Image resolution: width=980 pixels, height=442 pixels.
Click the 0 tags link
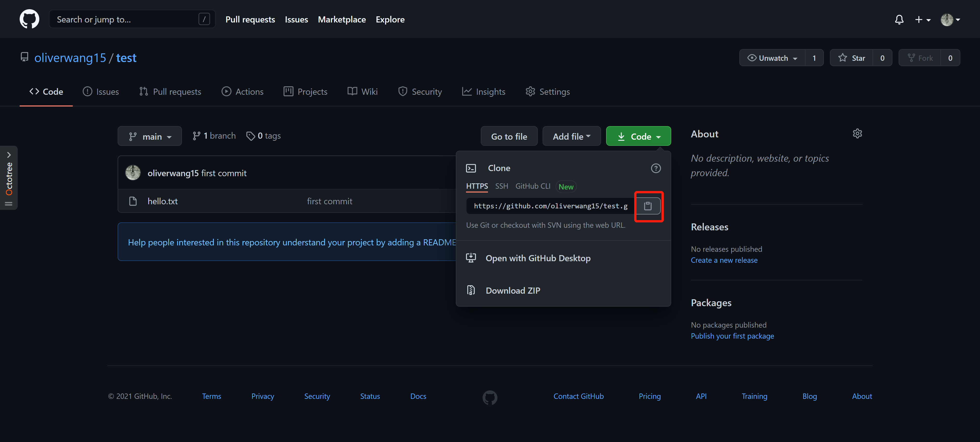(263, 136)
